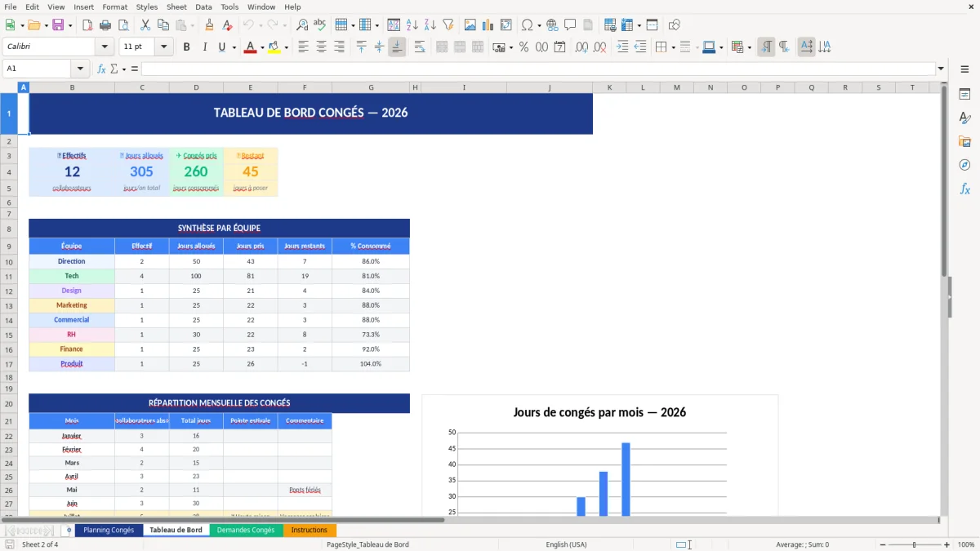This screenshot has width=980, height=551.
Task: Open the AutoFilter tool
Action: coord(449,24)
